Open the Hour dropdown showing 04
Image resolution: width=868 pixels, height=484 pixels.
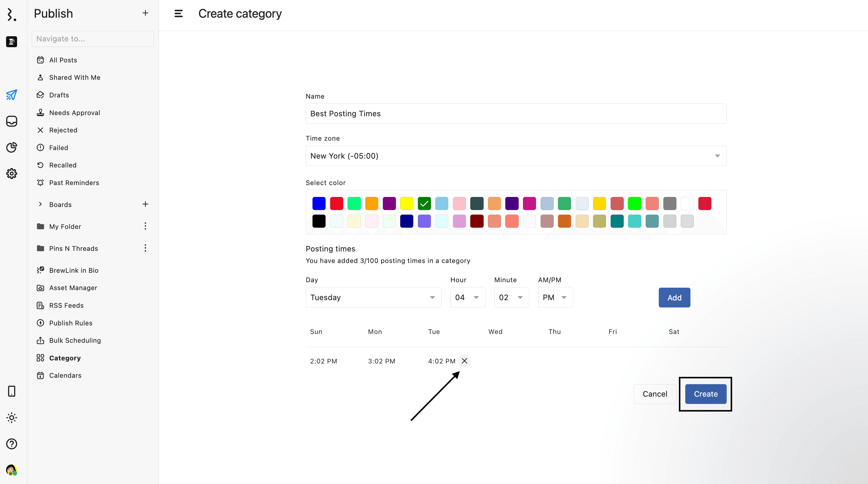468,297
